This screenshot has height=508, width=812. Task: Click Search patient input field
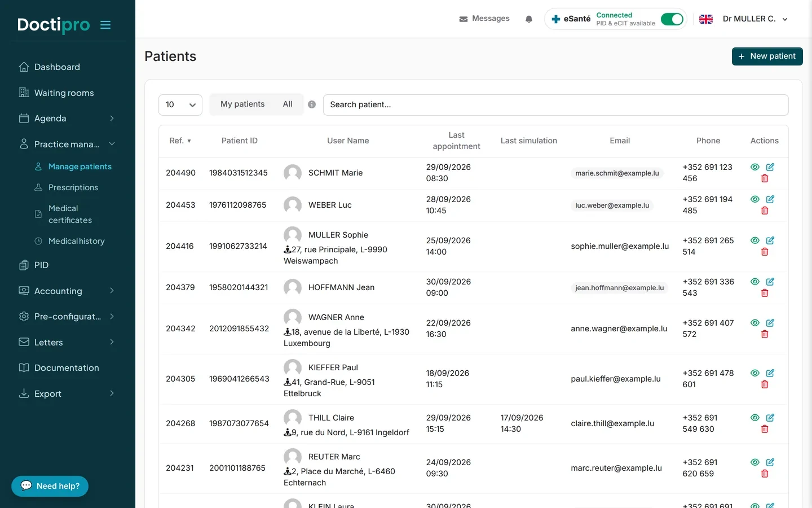555,105
